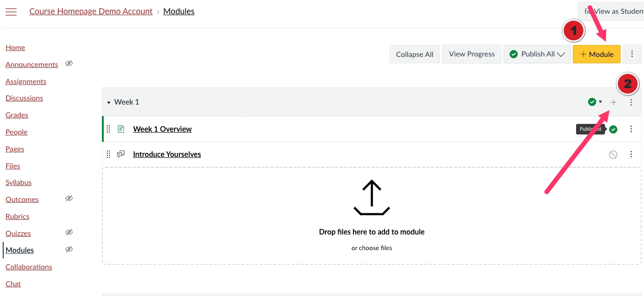Click the plus icon to add item to Week 1
The image size is (644, 296).
[x=614, y=102]
